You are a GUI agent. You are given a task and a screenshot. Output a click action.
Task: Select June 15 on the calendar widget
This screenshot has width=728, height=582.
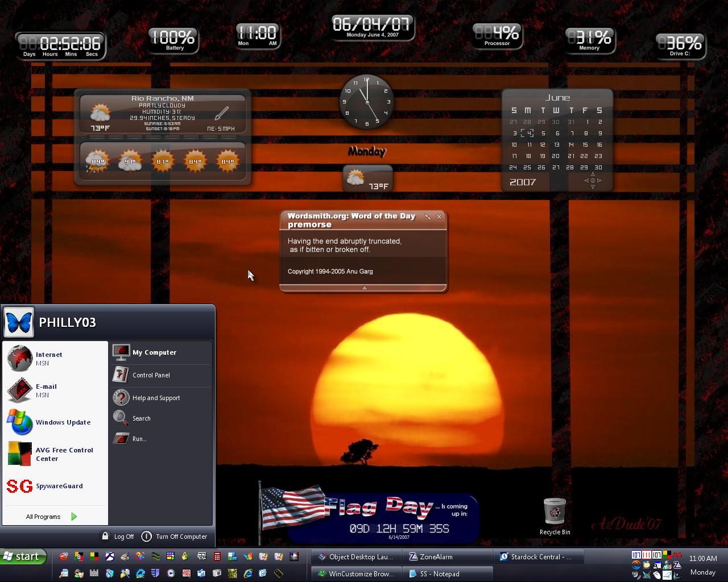tap(585, 145)
